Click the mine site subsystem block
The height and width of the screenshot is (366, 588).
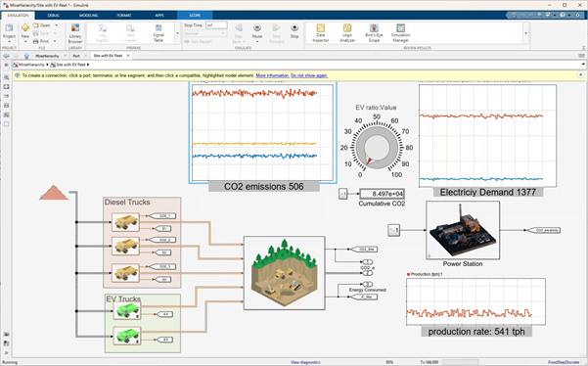(x=285, y=273)
